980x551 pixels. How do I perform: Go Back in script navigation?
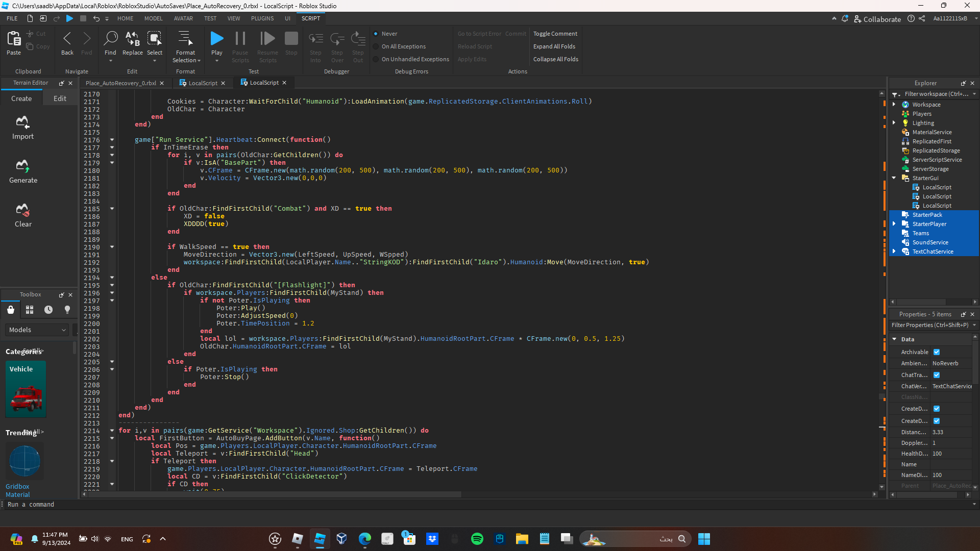tap(67, 38)
